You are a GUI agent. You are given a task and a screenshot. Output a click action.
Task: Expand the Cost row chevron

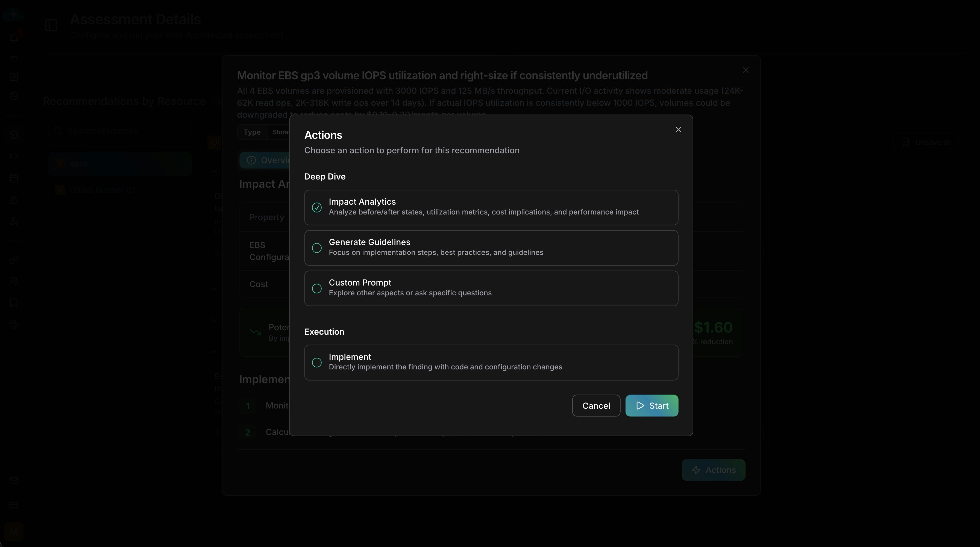click(215, 288)
